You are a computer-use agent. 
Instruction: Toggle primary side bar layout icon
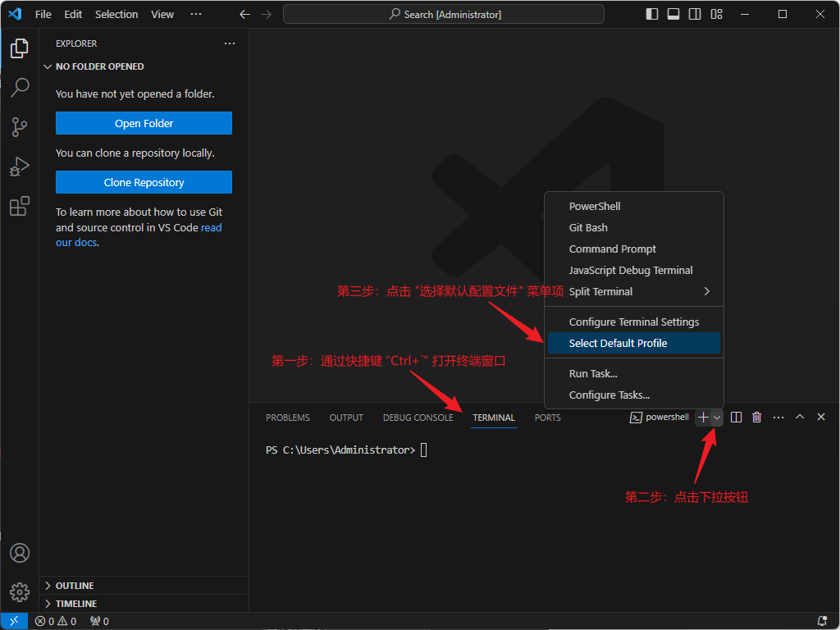(652, 15)
